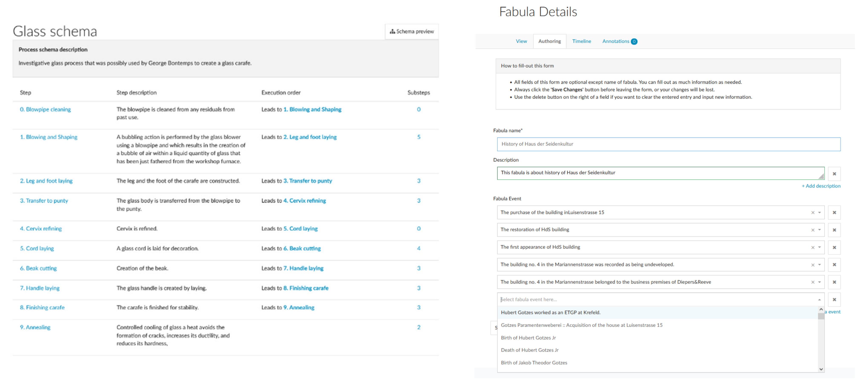
Task: Clear selection in 'The restoration of HdS building' dropdown
Action: (x=812, y=230)
